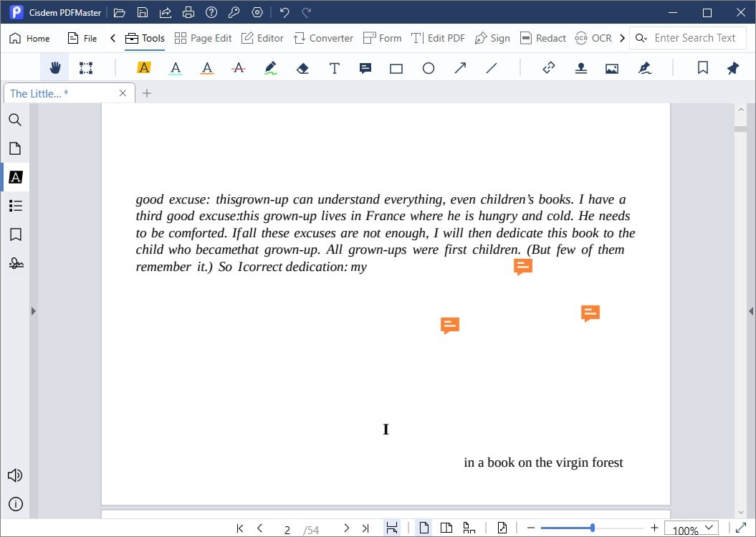Open the search panel in left sidebar
This screenshot has height=537, width=756.
point(15,120)
